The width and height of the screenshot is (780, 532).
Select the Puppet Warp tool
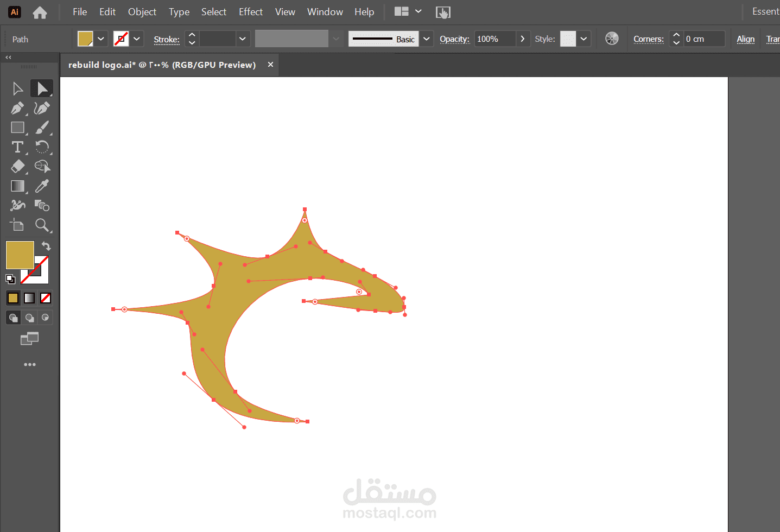pyautogui.click(x=17, y=205)
